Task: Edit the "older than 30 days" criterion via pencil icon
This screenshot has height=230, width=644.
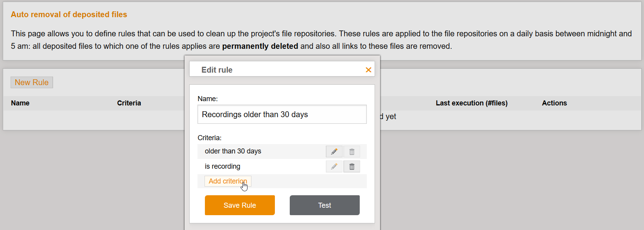Action: [x=334, y=152]
